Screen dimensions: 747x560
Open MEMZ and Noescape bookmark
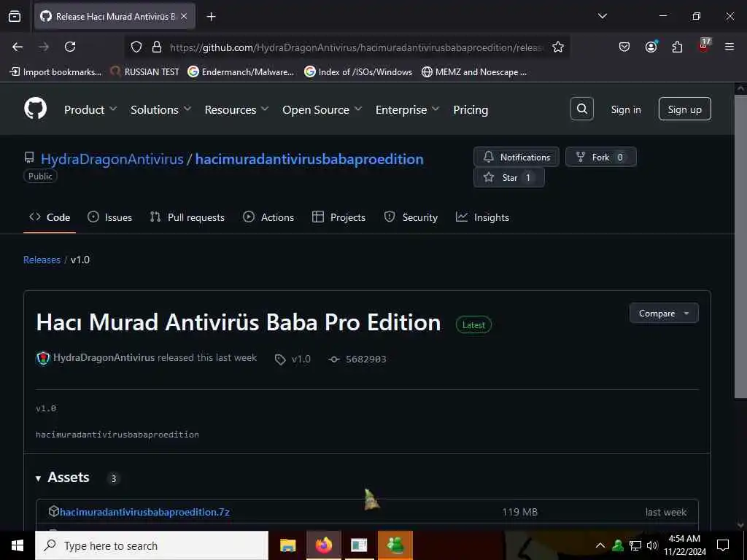click(x=474, y=72)
